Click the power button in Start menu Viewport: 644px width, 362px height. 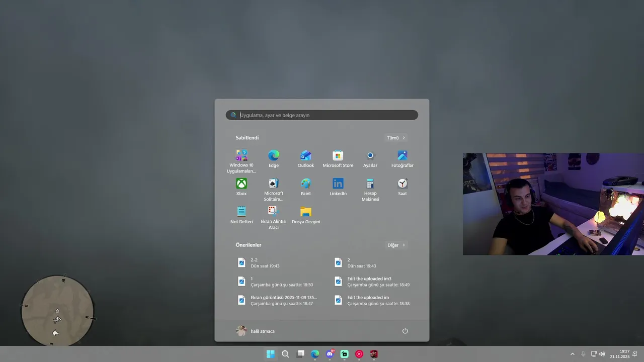tap(405, 331)
